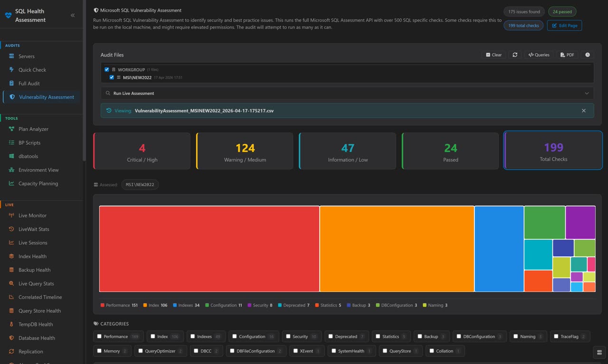The image size is (608, 364).
Task: Expand the Run Live Assessment dropdown
Action: pos(587,93)
